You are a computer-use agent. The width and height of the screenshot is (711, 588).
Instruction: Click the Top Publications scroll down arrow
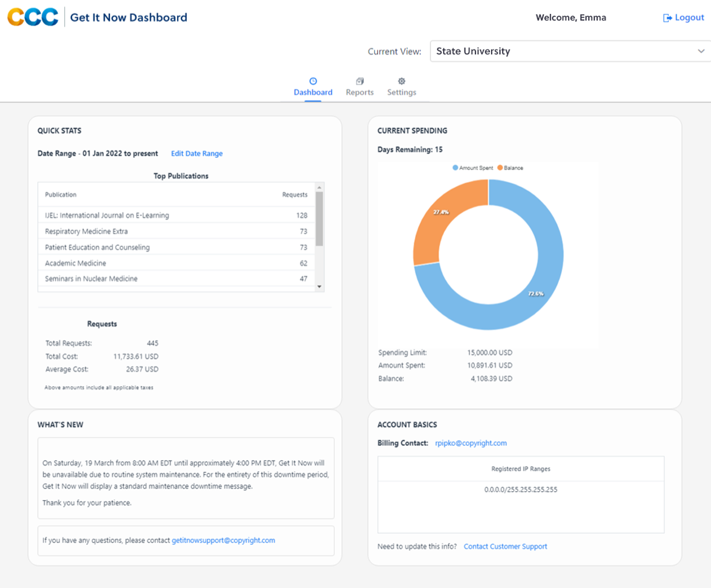[319, 287]
